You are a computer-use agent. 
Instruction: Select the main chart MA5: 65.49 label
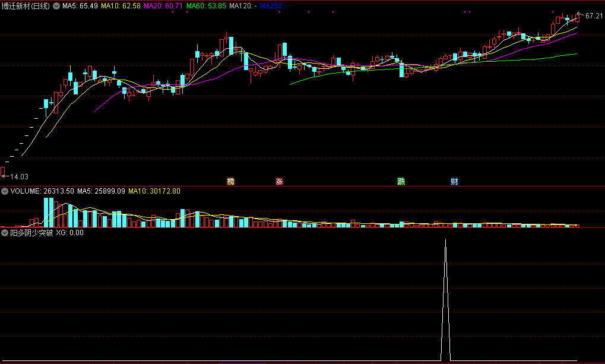tap(80, 6)
